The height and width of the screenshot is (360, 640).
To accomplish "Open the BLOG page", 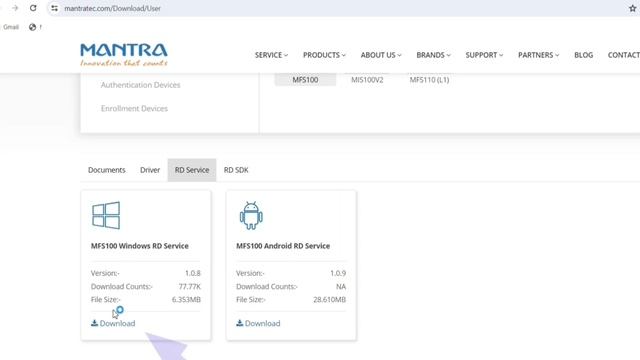I will pos(583,55).
